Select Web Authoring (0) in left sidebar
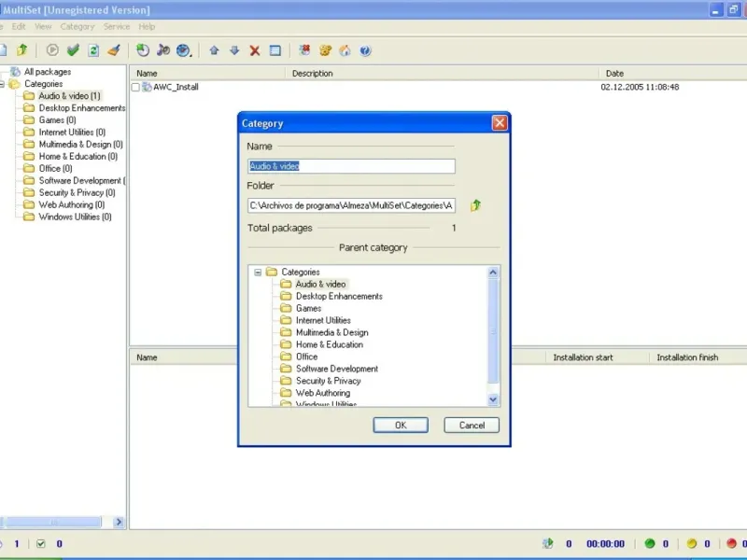Screen dimensions: 747x560 (x=72, y=204)
